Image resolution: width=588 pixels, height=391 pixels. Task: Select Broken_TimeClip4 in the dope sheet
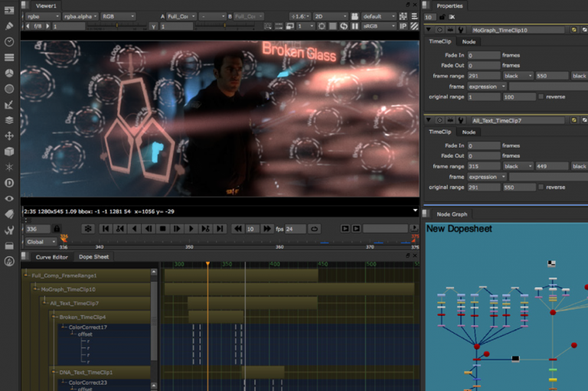coord(83,317)
